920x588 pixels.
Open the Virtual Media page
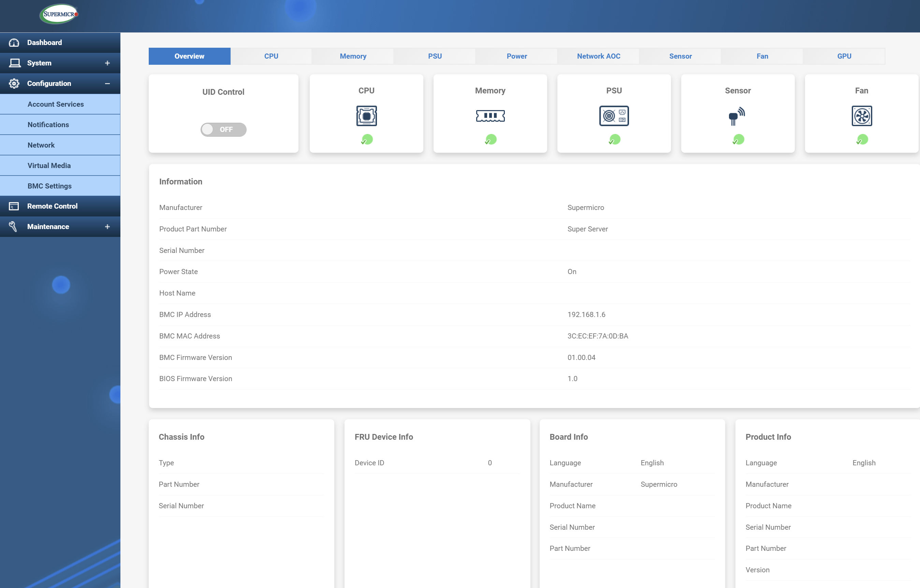tap(49, 165)
